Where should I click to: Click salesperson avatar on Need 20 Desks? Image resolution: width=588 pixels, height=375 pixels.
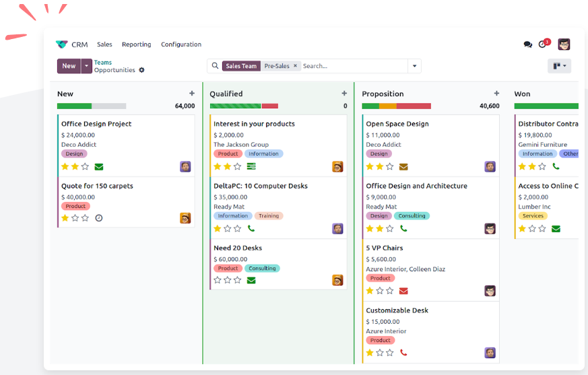tap(337, 280)
